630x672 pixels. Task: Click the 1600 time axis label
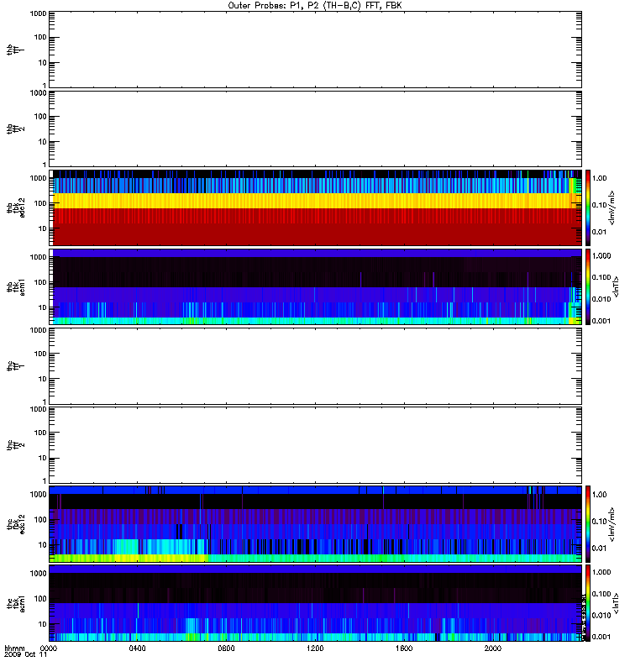404,648
